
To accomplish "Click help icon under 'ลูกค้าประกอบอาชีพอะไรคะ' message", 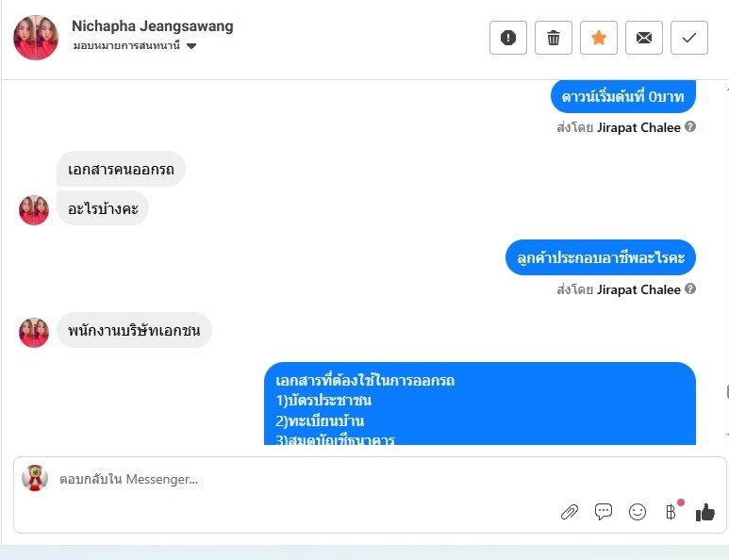I will tap(690, 288).
